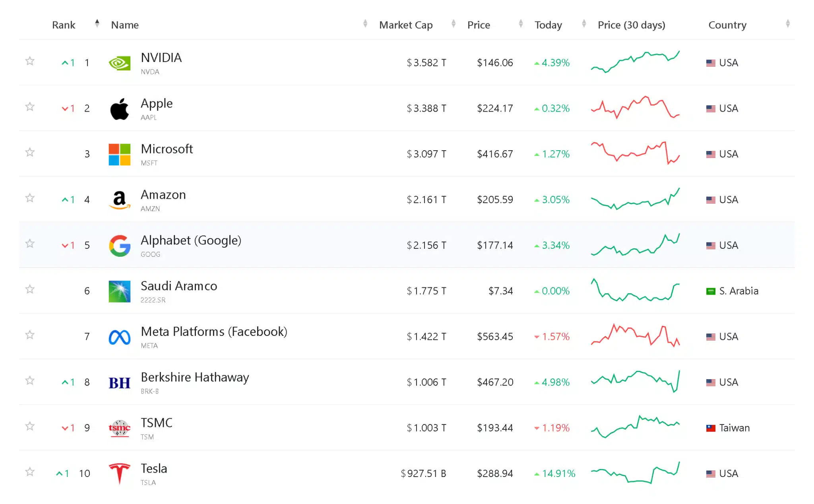Click the Amazon logo
Image resolution: width=814 pixels, height=504 pixels.
point(119,200)
